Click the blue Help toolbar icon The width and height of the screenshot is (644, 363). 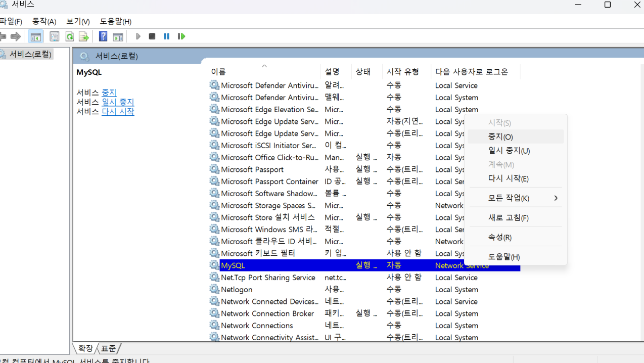[103, 36]
